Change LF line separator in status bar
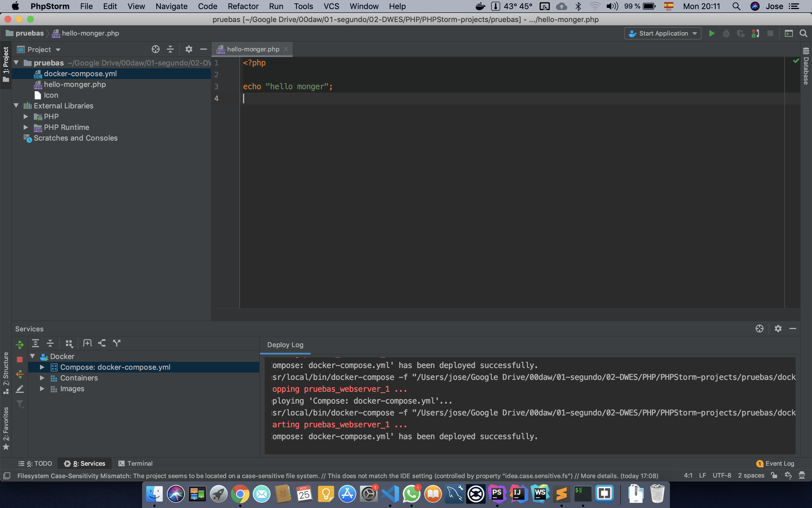Image resolution: width=812 pixels, height=508 pixels. (x=703, y=476)
